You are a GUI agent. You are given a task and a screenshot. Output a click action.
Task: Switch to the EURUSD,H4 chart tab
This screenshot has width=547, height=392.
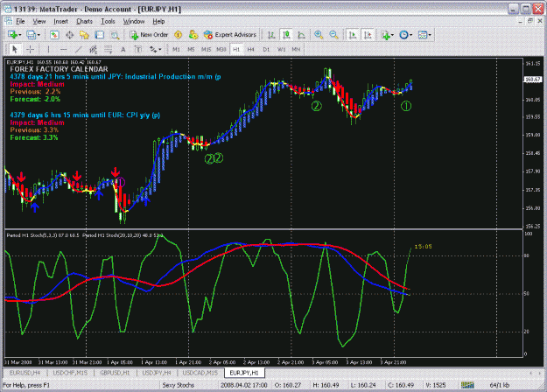pyautogui.click(x=25, y=373)
